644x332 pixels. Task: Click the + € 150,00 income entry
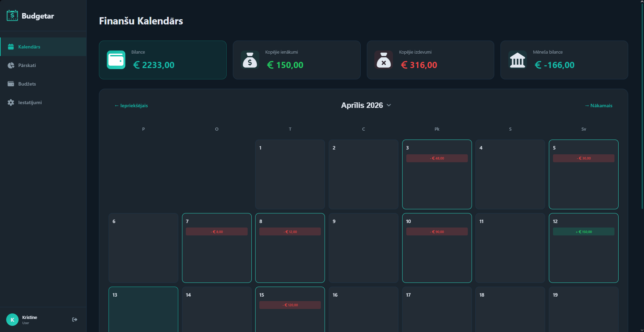[584, 232]
